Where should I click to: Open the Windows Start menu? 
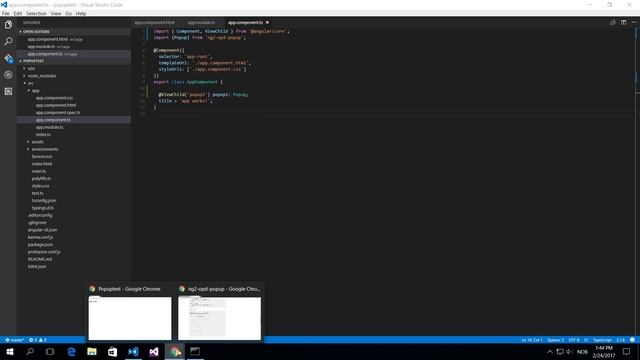point(10,351)
